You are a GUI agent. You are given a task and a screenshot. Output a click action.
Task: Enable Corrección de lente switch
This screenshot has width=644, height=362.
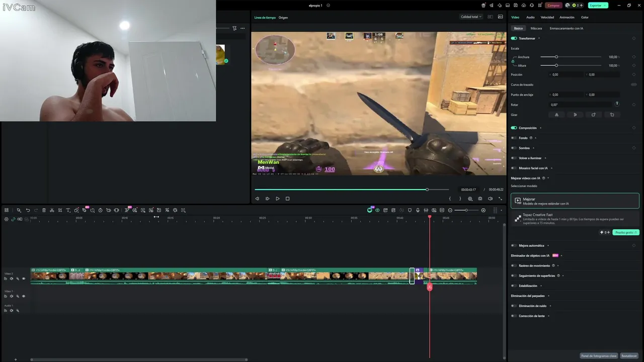tap(514, 316)
